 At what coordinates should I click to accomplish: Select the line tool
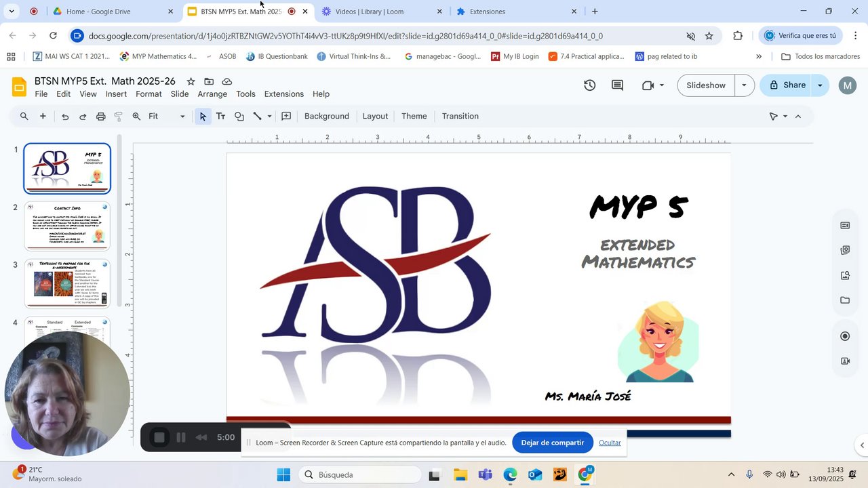click(x=258, y=117)
